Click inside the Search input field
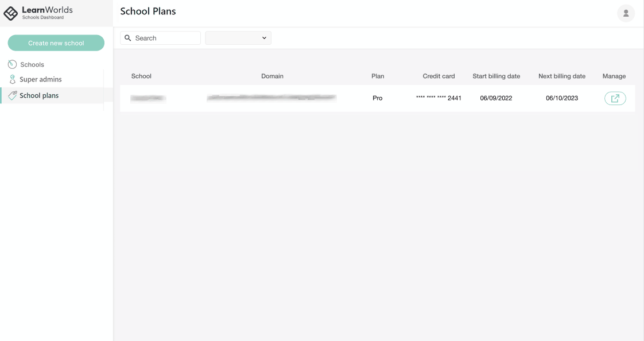Image resolution: width=644 pixels, height=341 pixels. click(164, 37)
